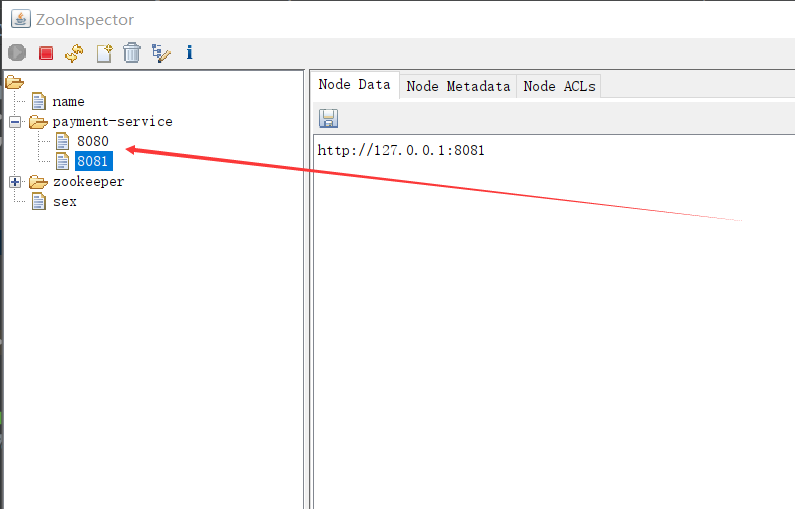Switch to the Node Data tab

pos(354,85)
